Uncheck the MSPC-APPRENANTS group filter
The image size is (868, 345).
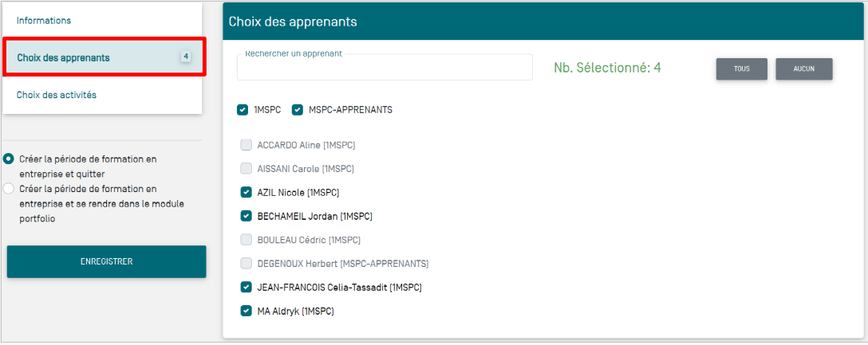pos(298,110)
